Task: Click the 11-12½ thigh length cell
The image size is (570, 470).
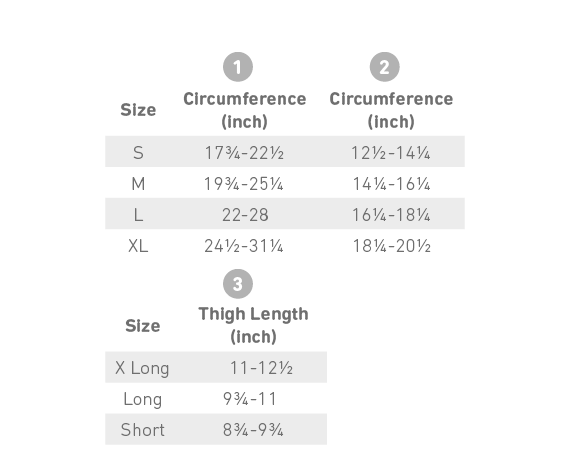Action: click(x=261, y=368)
